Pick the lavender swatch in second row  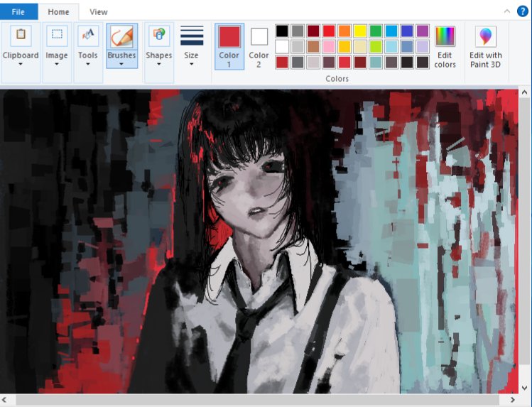[x=423, y=46]
